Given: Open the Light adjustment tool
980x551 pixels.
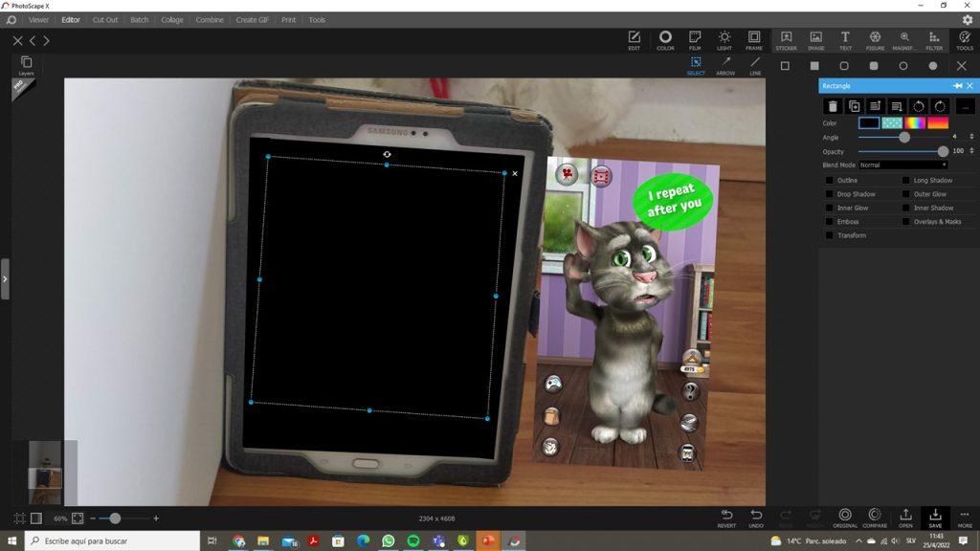Looking at the screenshot, I should click(724, 40).
